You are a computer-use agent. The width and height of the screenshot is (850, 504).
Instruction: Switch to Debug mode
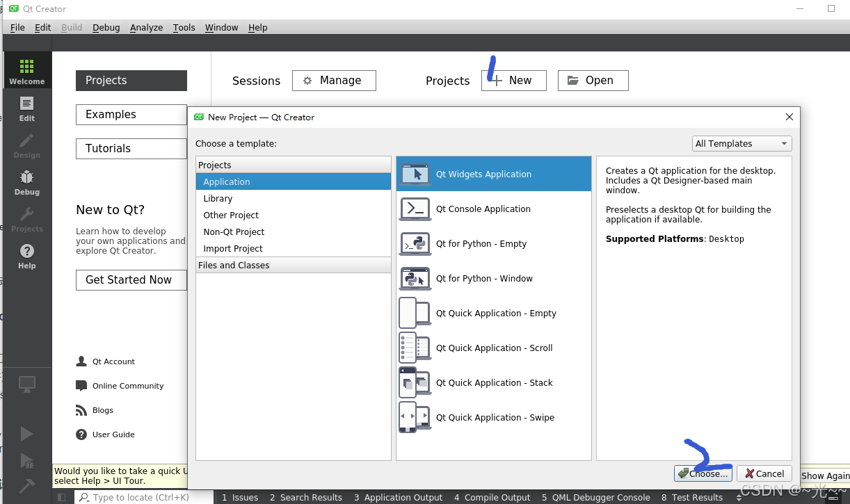26,183
